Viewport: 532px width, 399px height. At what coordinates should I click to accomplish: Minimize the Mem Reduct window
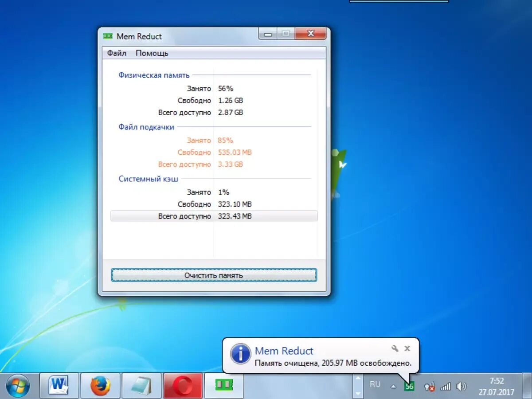(268, 34)
